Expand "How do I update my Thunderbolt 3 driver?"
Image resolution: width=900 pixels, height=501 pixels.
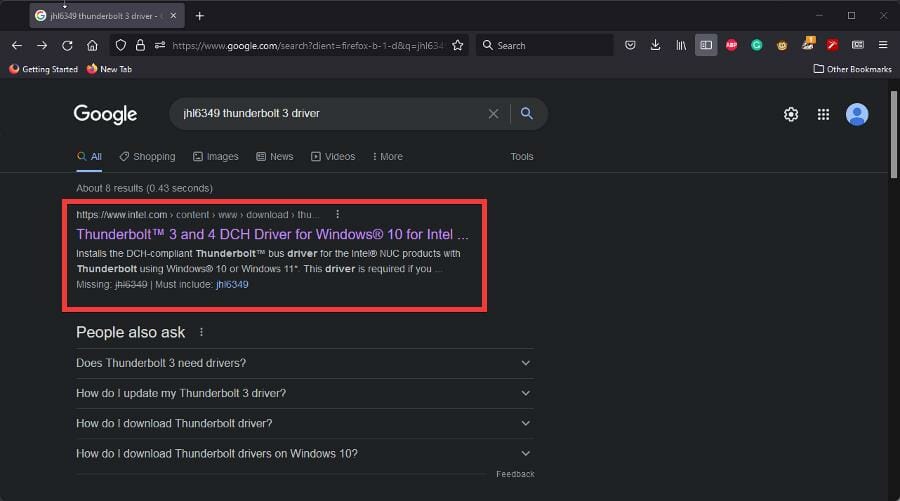click(305, 393)
